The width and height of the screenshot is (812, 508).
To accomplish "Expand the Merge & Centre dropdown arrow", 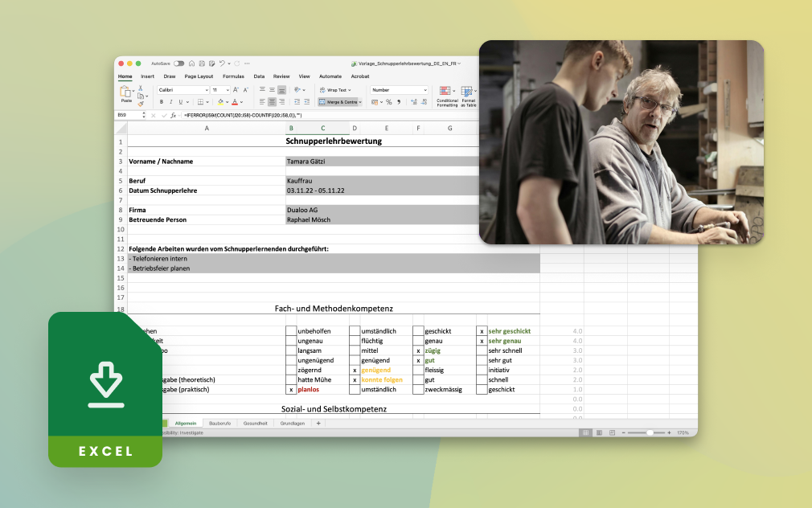I will 360,102.
